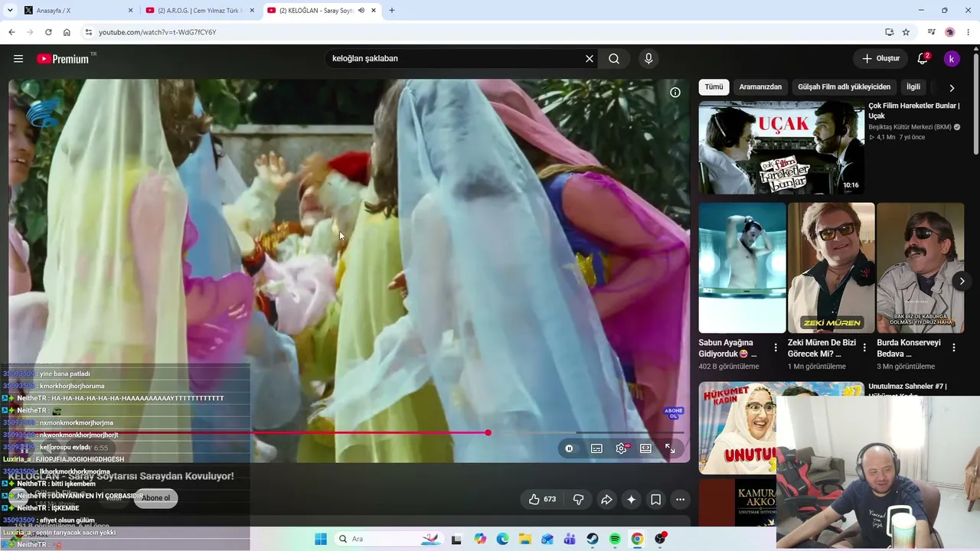The width and height of the screenshot is (980, 551).
Task: Share this video
Action: 606,500
